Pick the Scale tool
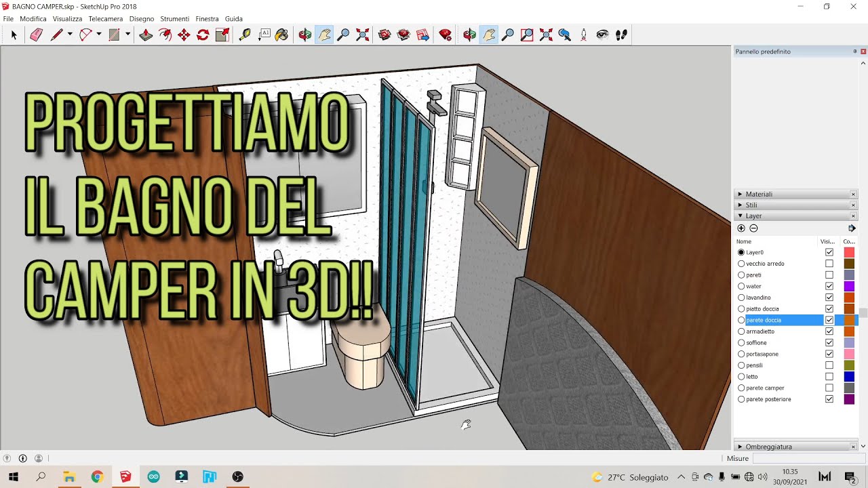This screenshot has height=488, width=868. pyautogui.click(x=222, y=35)
